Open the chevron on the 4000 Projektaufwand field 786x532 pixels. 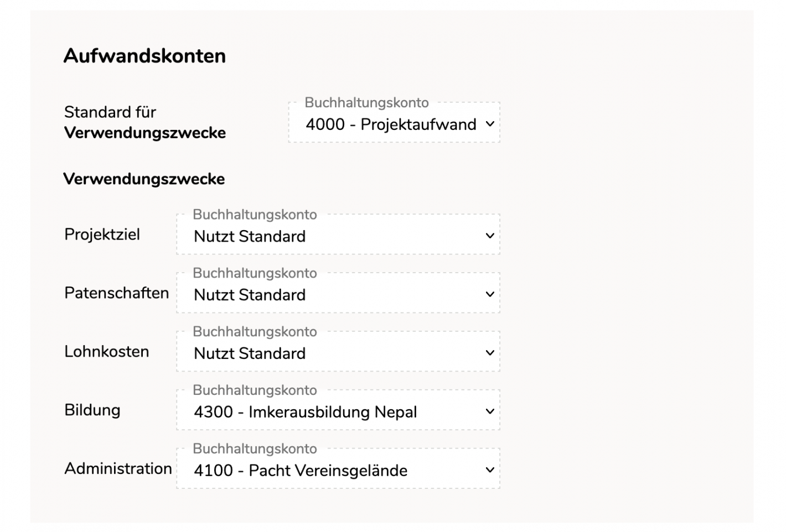(x=489, y=124)
